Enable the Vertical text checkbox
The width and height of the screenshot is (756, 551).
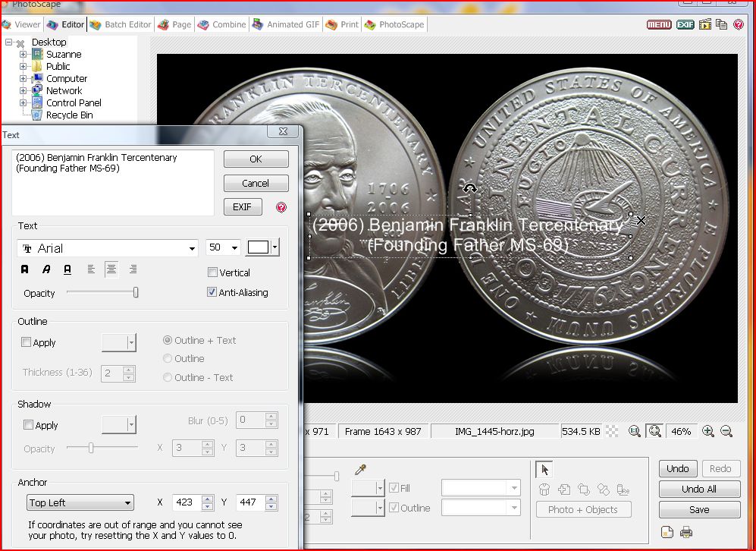point(213,272)
